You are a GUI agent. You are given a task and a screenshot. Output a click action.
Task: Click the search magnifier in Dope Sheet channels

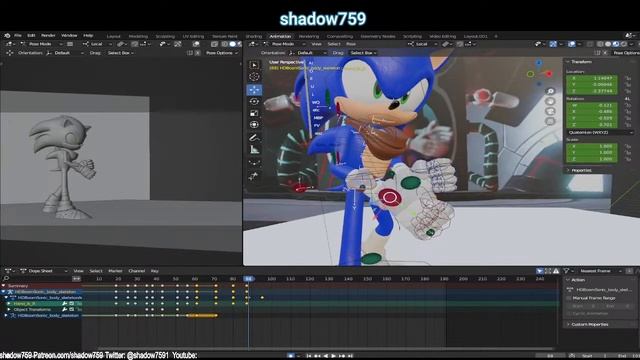point(6,278)
